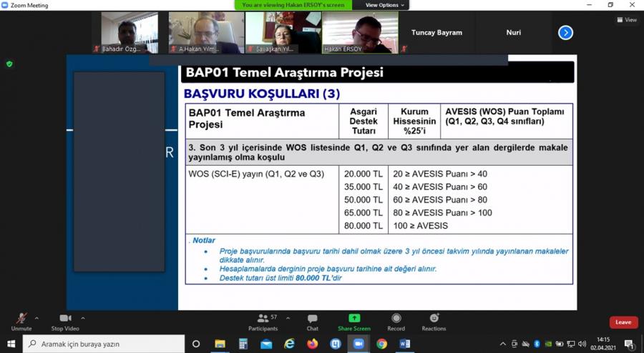This screenshot has height=353, width=644.
Task: Open the Chat panel
Action: tap(313, 320)
